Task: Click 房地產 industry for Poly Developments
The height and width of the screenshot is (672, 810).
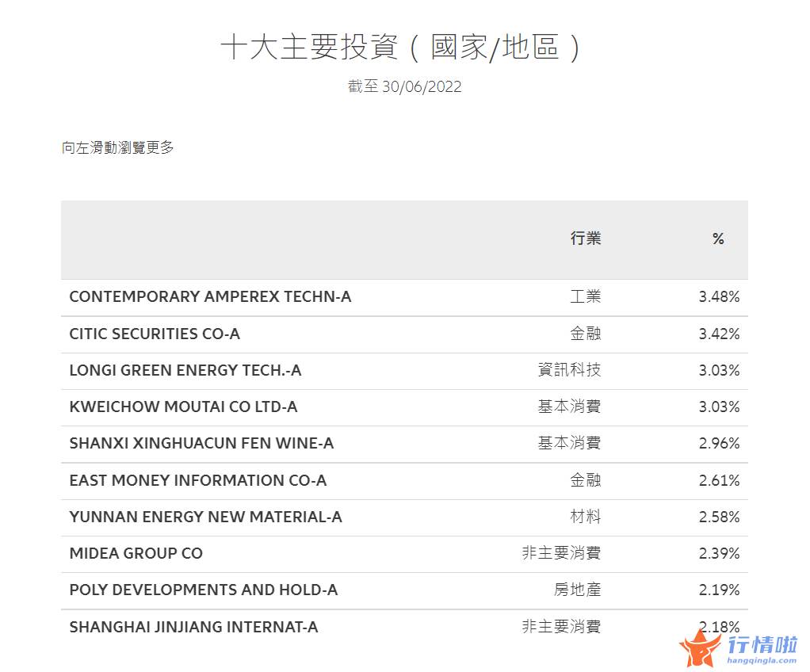Action: [x=578, y=590]
